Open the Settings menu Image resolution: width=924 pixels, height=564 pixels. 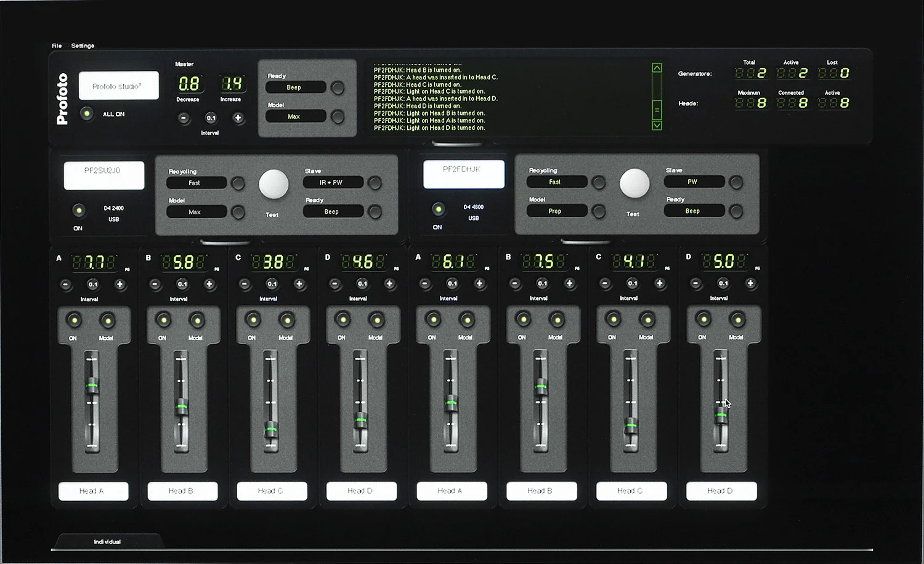pos(83,46)
